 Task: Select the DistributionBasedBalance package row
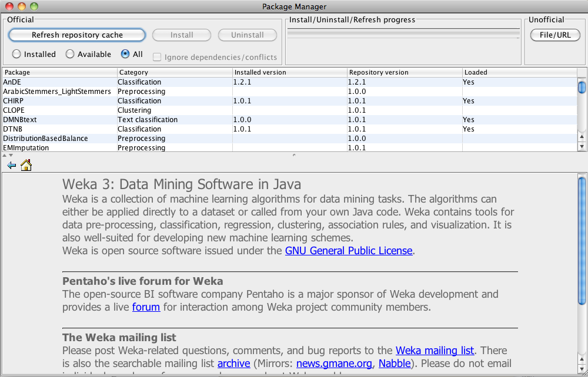(x=290, y=138)
